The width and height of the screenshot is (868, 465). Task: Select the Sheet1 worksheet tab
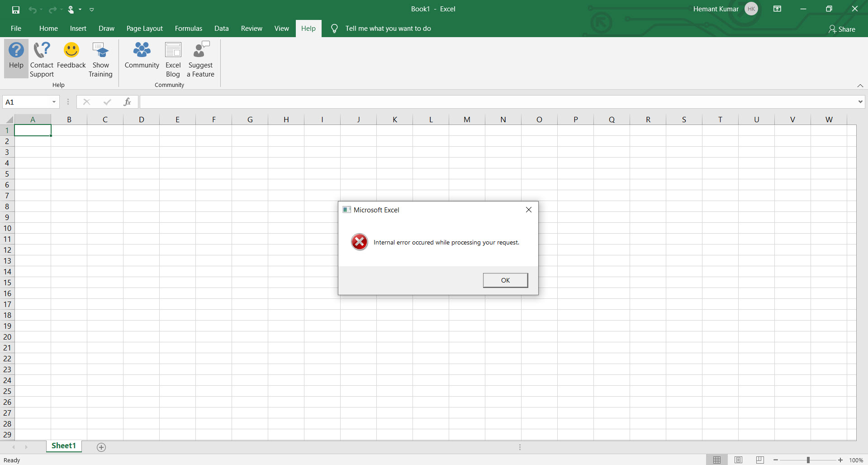(64, 446)
